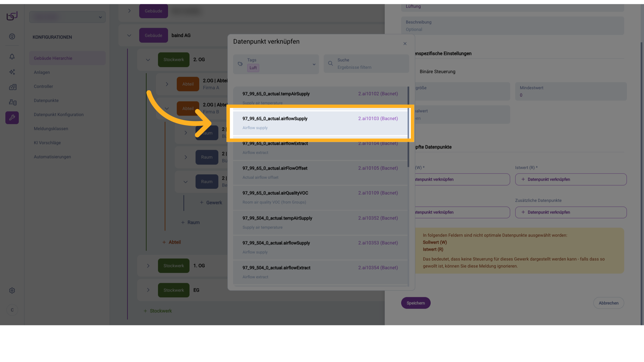Click the Abbrechen button
Screen dimensions: 644x362
(608, 303)
